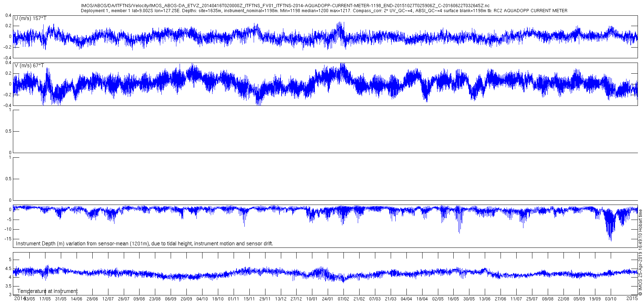Select the '22/08' date tick label
Screen dimensions: 644x304
click(x=563, y=299)
